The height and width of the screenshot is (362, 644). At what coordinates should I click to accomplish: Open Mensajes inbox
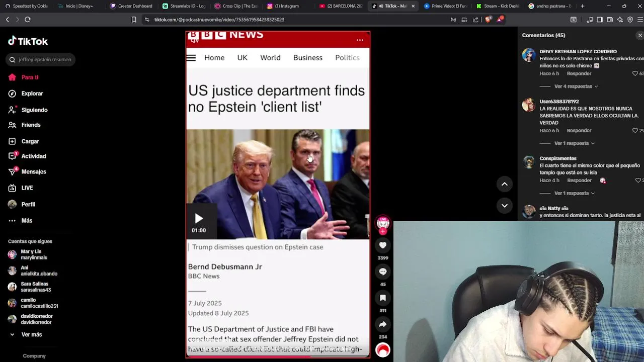pyautogui.click(x=27, y=172)
